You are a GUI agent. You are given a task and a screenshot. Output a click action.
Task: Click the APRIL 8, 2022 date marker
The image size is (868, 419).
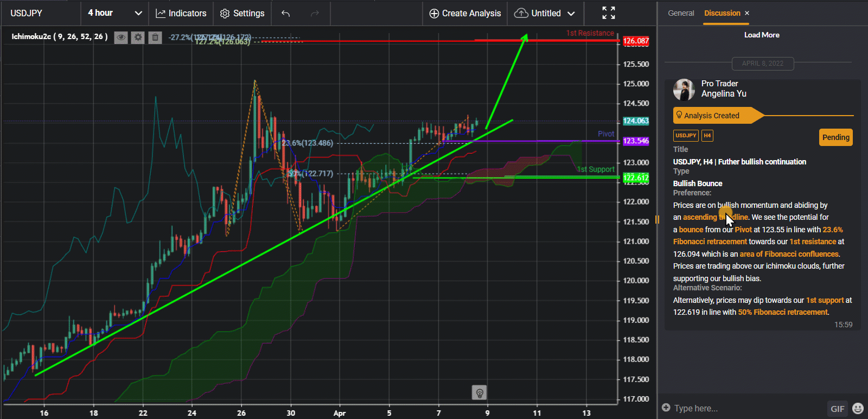(763, 64)
